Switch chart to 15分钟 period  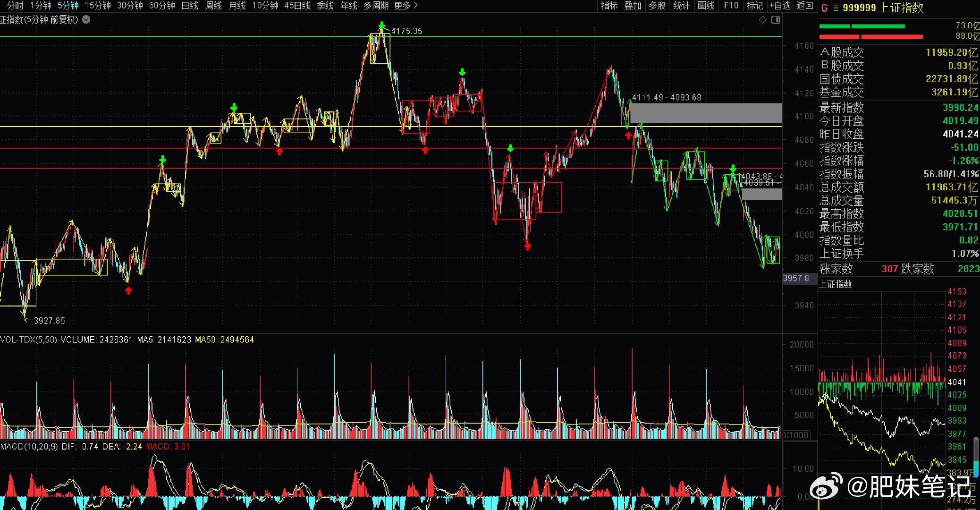pyautogui.click(x=98, y=5)
